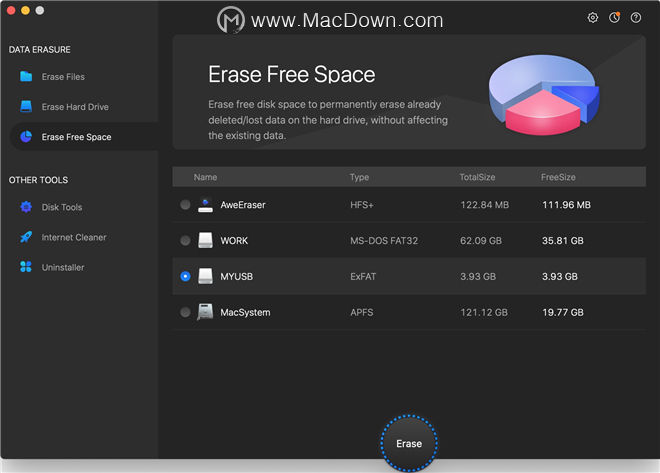Image resolution: width=660 pixels, height=473 pixels.
Task: Click the 122.84 MB total size
Action: [484, 205]
